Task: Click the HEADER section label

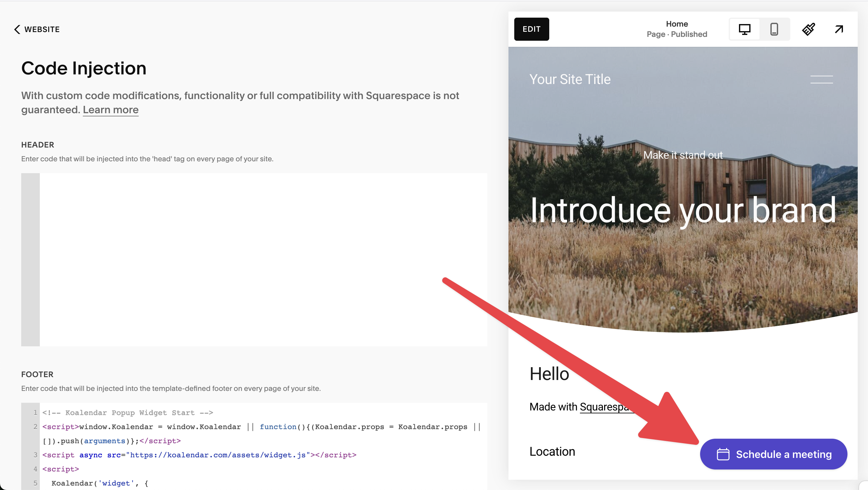Action: (x=38, y=145)
